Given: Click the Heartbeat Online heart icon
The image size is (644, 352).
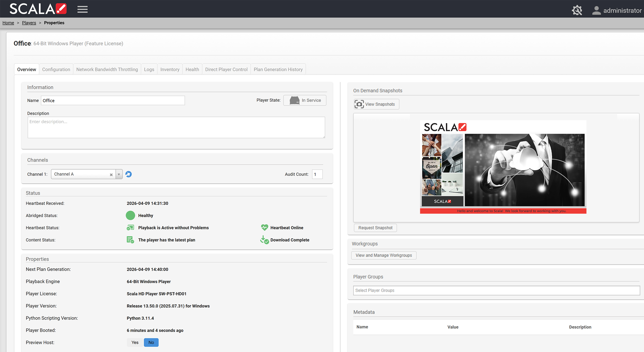Looking at the screenshot, I should pyautogui.click(x=264, y=228).
